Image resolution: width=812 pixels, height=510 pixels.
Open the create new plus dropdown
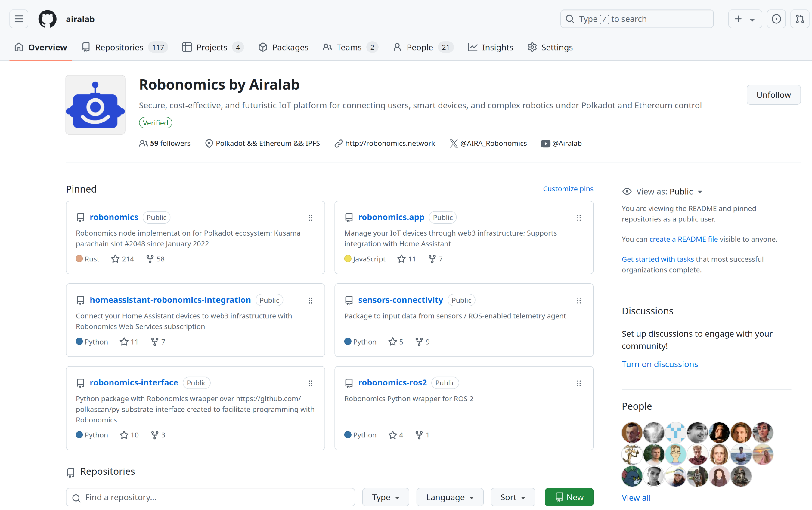[x=745, y=19]
